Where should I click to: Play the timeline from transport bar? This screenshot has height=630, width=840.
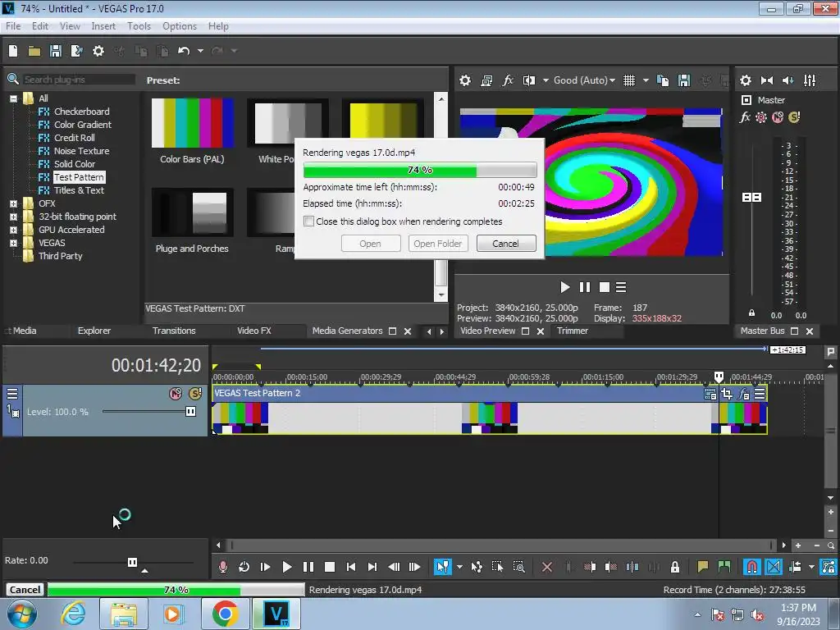click(x=286, y=567)
